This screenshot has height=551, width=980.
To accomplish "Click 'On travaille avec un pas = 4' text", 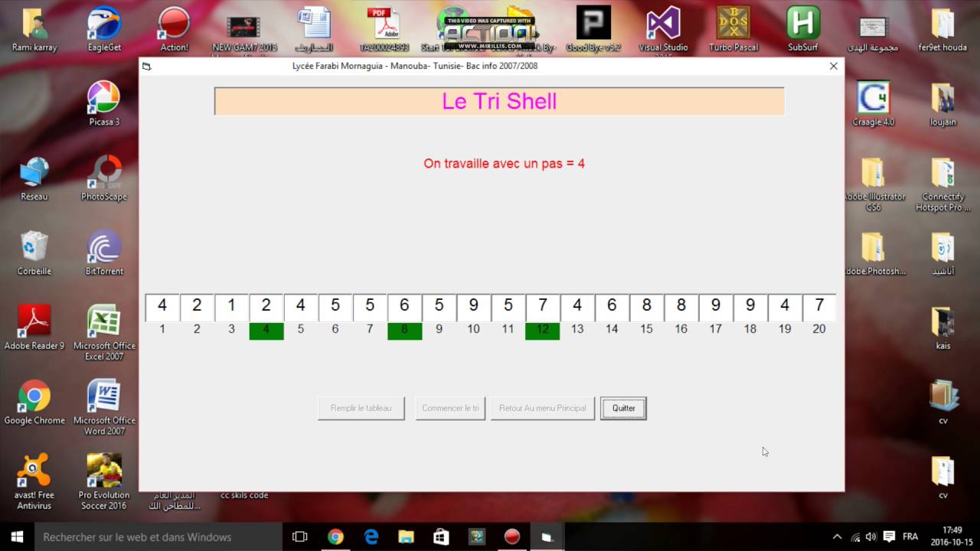I will click(505, 164).
